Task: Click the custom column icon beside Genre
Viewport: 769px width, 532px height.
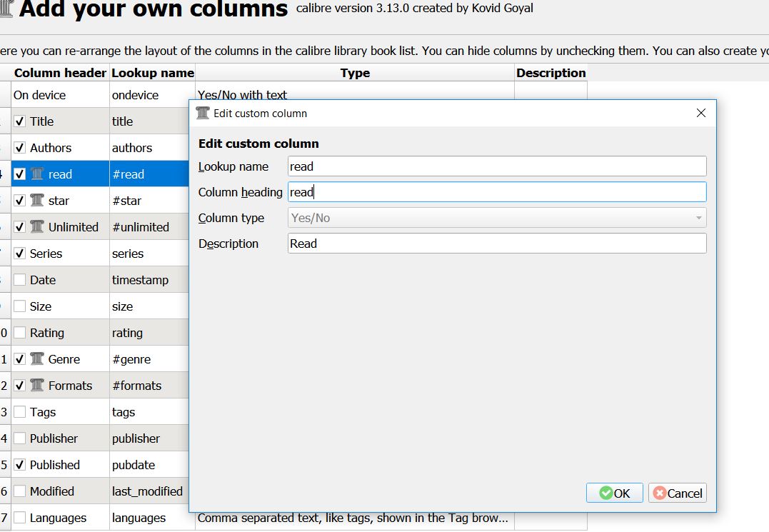Action: coord(37,359)
